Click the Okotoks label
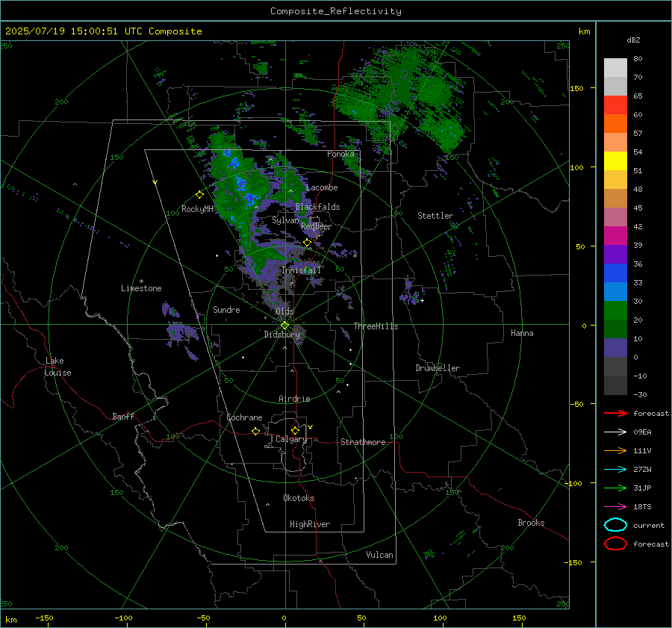The image size is (672, 628). [x=299, y=498]
